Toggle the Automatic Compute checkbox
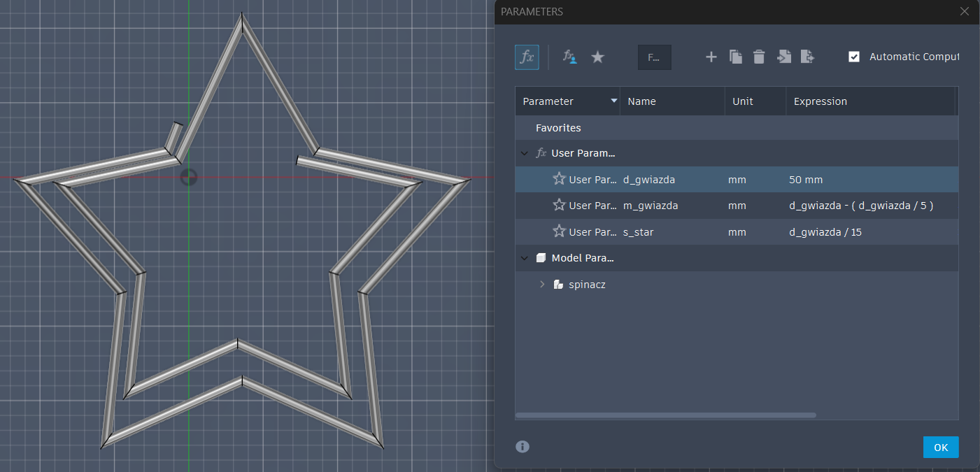Viewport: 980px width, 472px height. (x=854, y=57)
